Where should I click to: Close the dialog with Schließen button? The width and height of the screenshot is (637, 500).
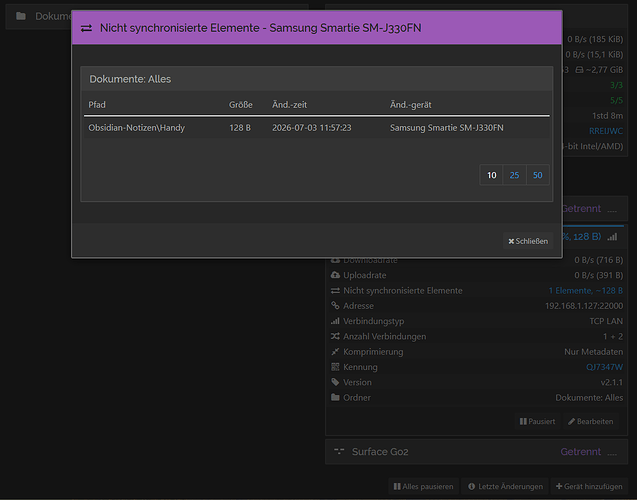point(528,241)
